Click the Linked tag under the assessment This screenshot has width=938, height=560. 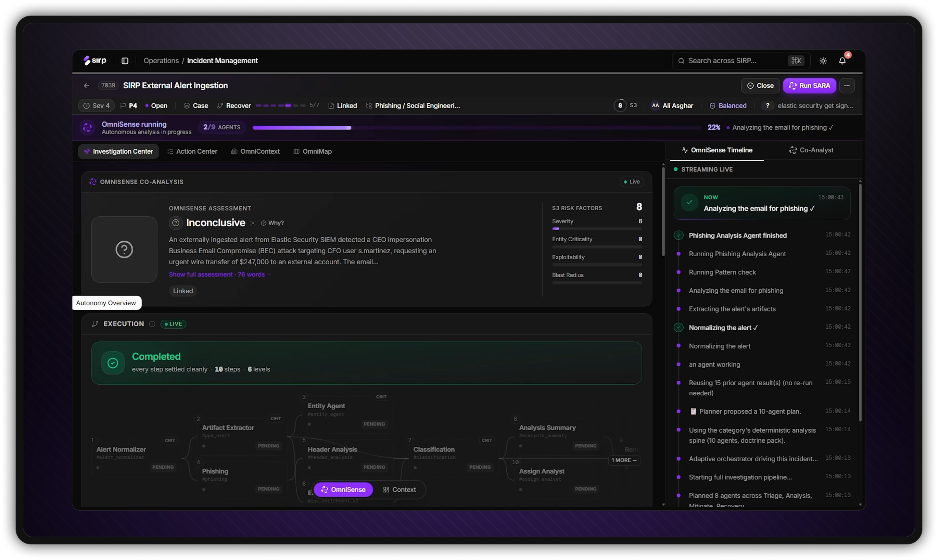pyautogui.click(x=183, y=291)
